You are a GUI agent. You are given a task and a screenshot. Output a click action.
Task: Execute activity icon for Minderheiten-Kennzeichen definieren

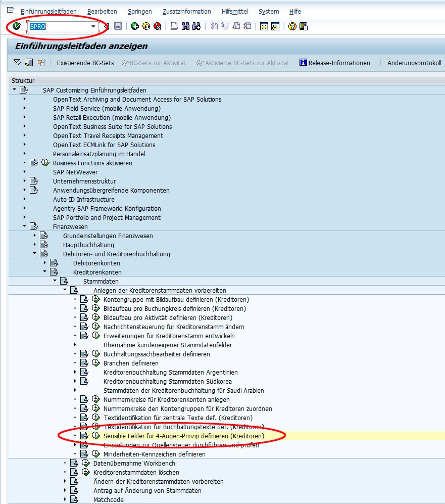pyautogui.click(x=95, y=454)
